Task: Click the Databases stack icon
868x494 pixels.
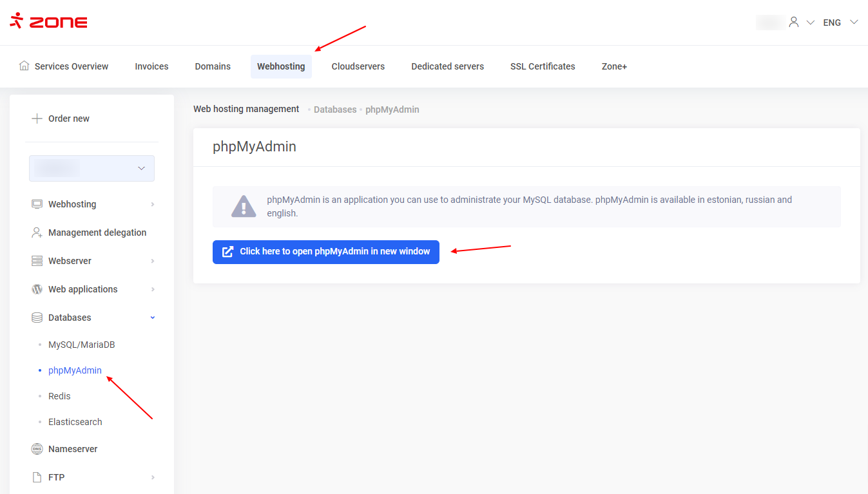Action: 37,318
